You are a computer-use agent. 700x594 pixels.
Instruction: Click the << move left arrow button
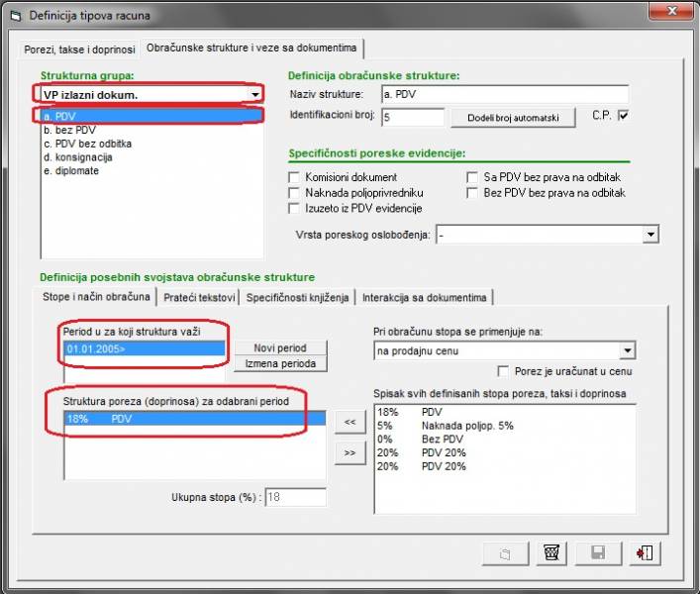(x=349, y=422)
